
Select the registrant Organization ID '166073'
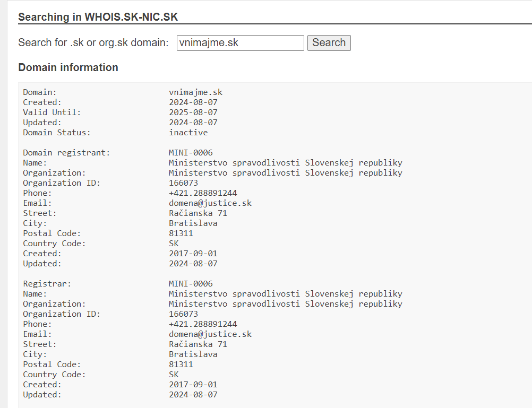click(183, 183)
